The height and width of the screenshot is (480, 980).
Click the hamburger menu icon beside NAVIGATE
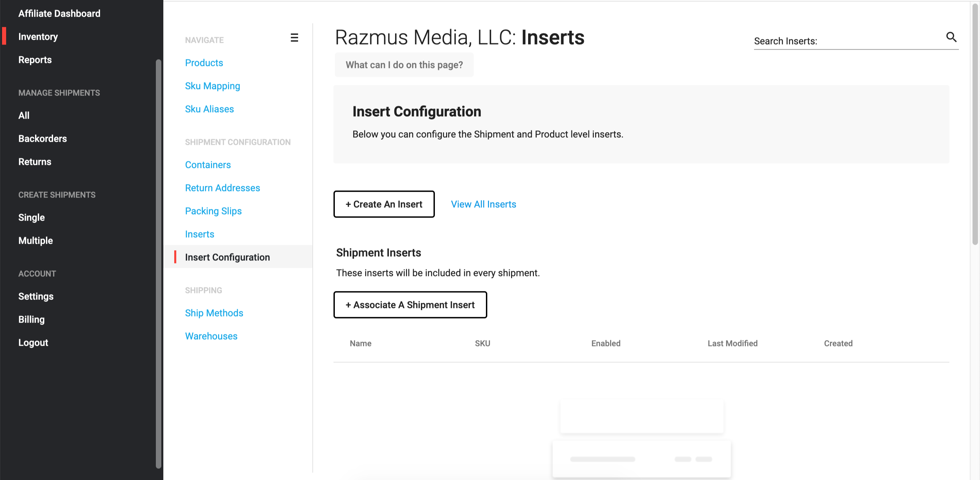coord(294,38)
